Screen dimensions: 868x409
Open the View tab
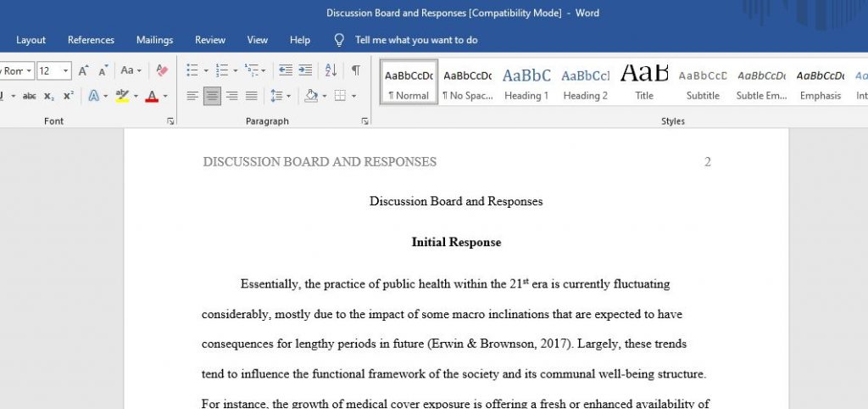click(258, 40)
